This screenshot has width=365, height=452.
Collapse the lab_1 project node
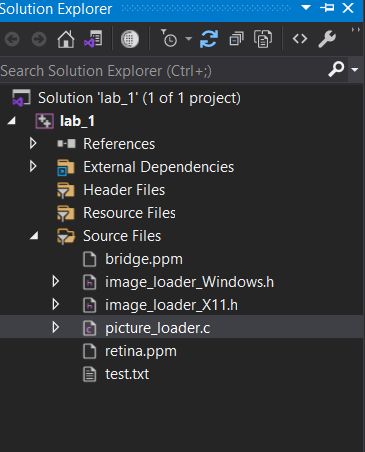(12, 121)
